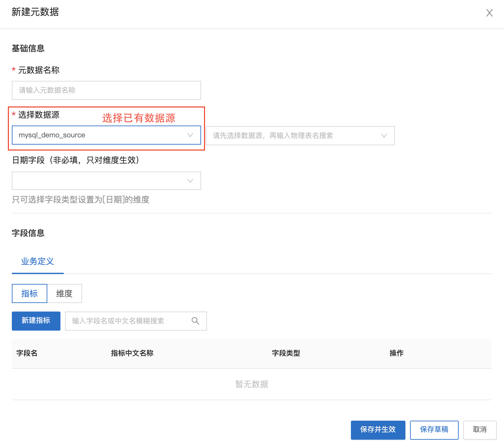Click the 保存草稿 button

[434, 430]
